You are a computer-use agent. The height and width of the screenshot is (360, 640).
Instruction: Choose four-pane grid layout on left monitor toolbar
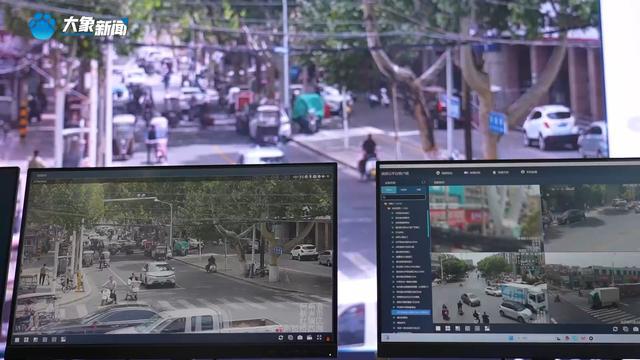pyautogui.click(x=26, y=339)
